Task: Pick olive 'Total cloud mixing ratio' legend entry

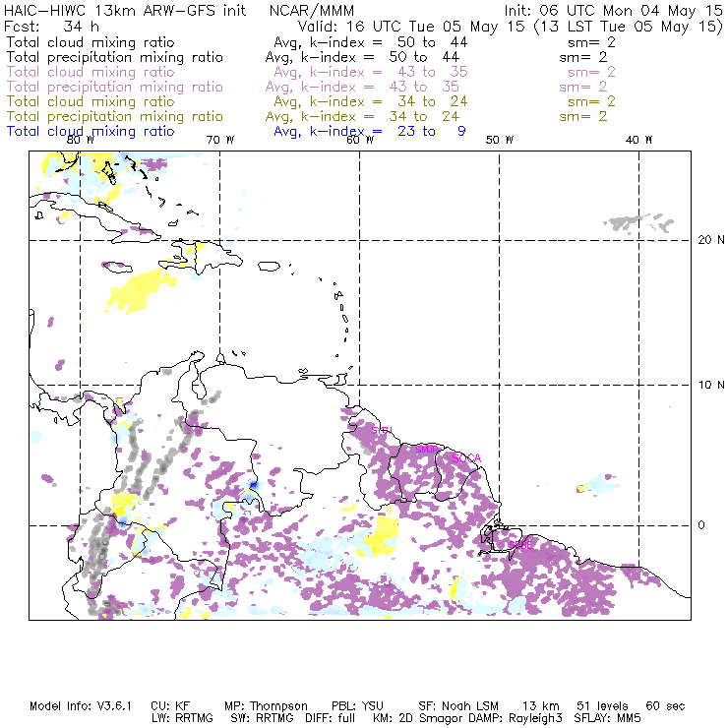Action: click(x=91, y=101)
